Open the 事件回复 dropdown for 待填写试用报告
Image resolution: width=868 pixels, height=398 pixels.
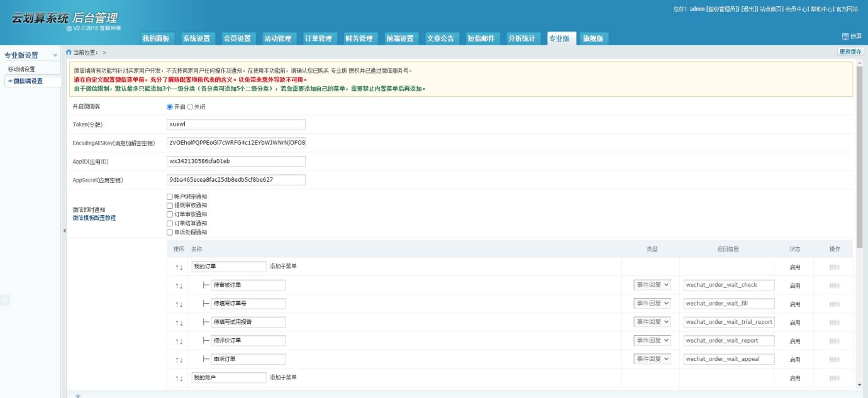pos(652,322)
